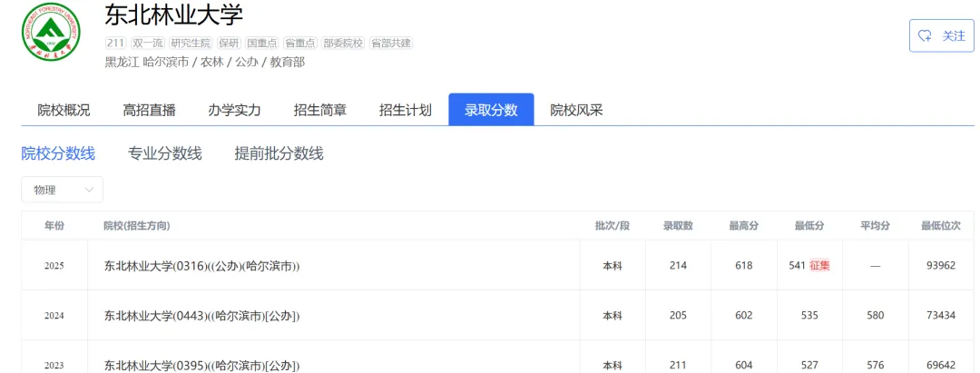Viewport: 980px width, 373px height.
Task: Click the 2024 lowest rank 73434
Action: click(x=941, y=316)
